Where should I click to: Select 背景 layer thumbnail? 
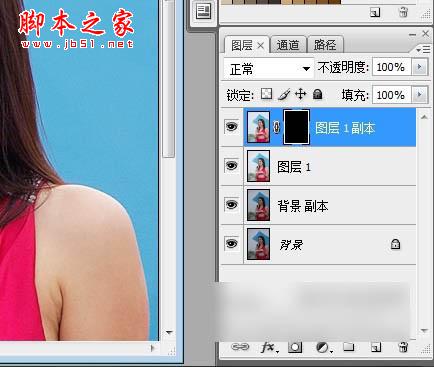pyautogui.click(x=258, y=244)
